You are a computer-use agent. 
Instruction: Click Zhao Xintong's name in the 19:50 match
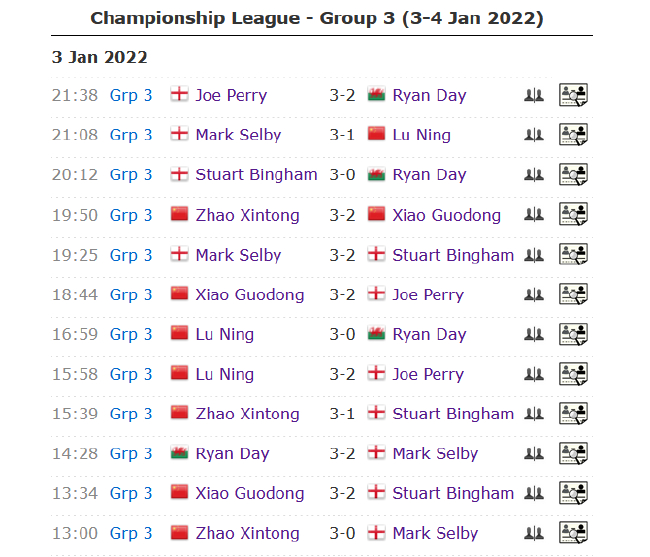247,215
